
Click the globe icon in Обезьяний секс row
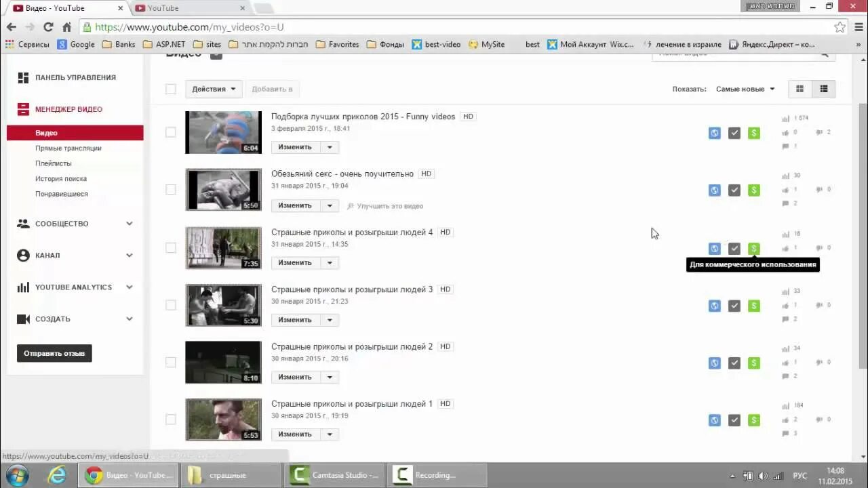[714, 190]
